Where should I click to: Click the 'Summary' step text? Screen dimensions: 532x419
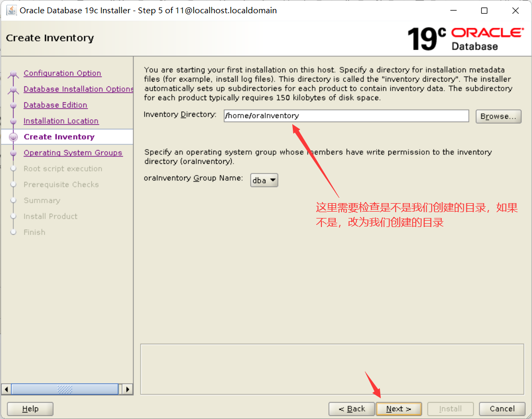tap(42, 200)
